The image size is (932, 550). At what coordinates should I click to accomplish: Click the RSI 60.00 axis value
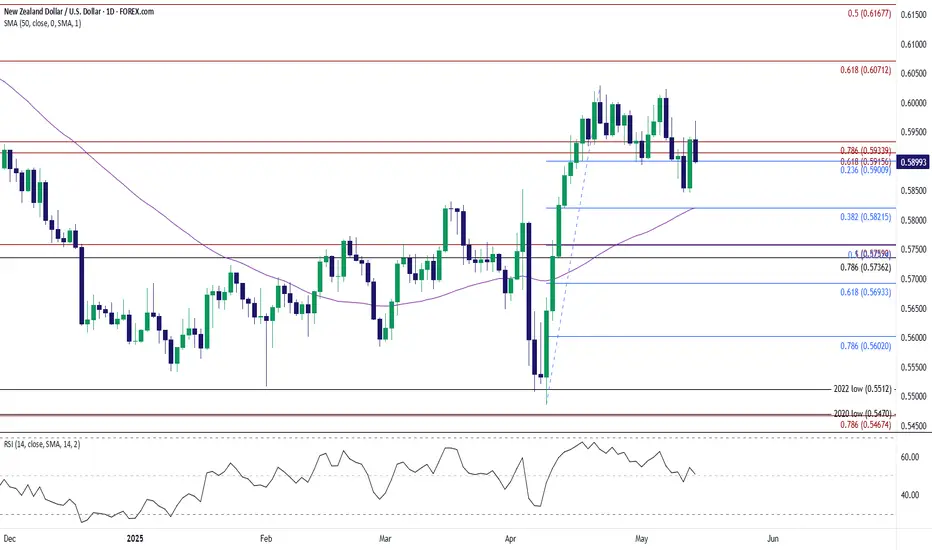pos(910,457)
